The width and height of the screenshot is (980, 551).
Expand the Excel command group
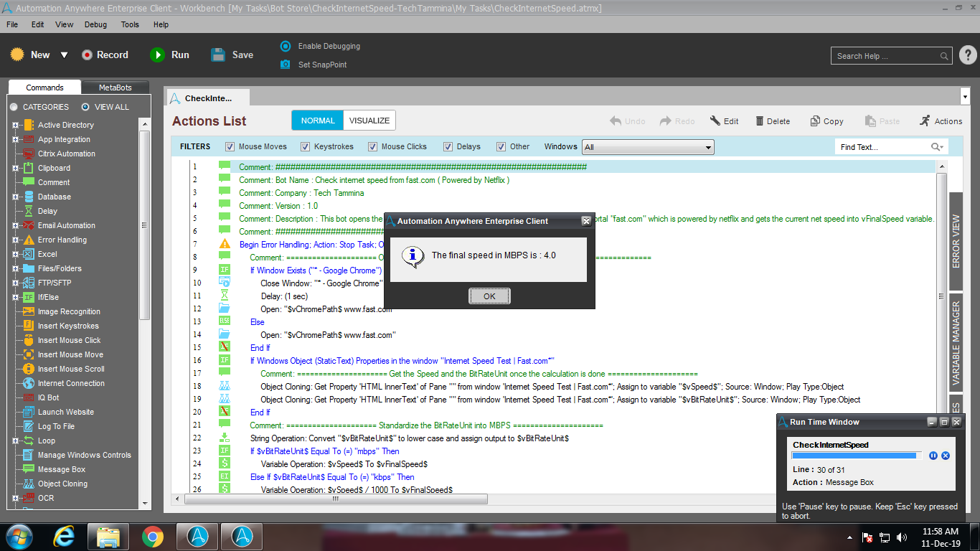[15, 254]
